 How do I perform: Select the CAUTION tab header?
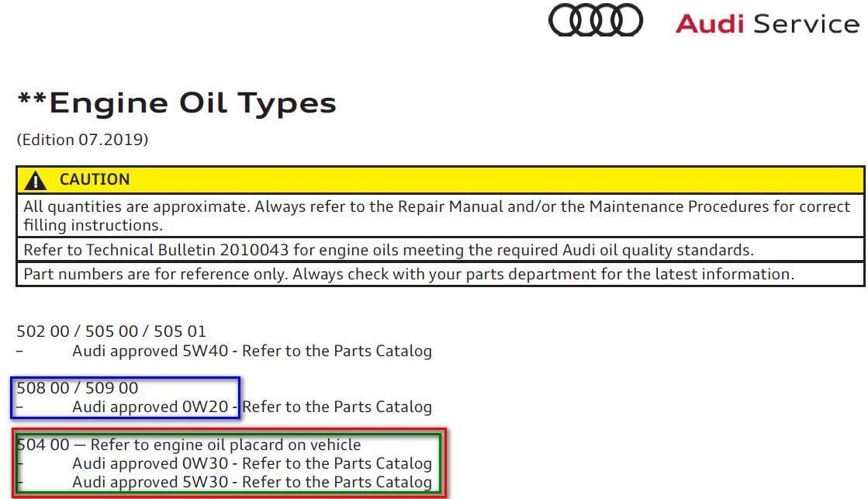click(93, 179)
